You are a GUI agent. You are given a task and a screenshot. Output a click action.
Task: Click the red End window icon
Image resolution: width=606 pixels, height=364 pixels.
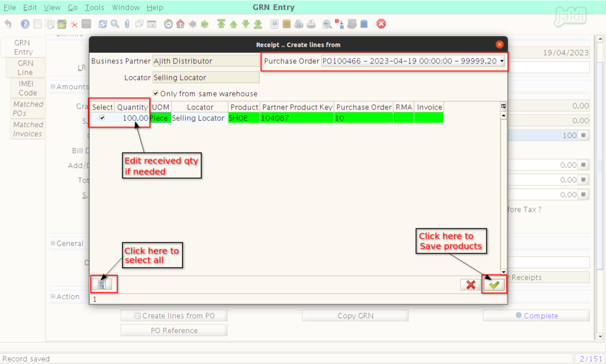pos(381,24)
